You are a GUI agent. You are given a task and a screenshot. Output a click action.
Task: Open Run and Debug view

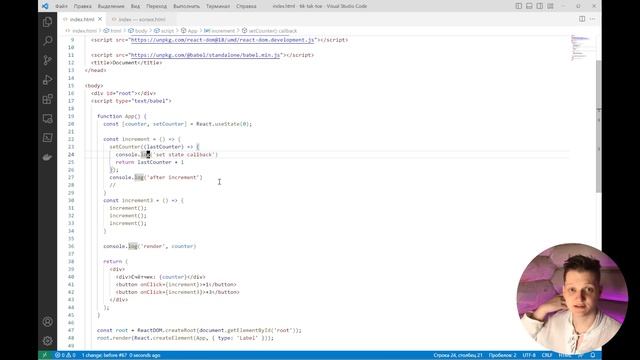[47, 80]
